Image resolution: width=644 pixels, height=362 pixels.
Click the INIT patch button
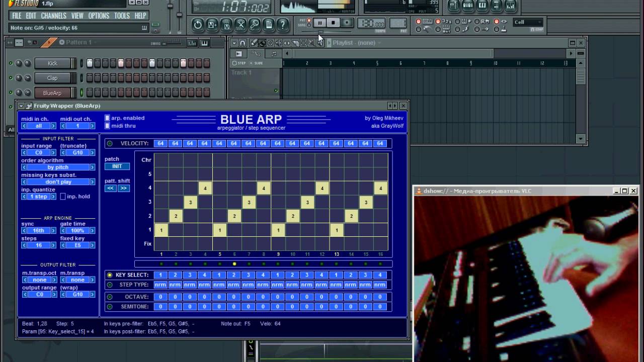[x=117, y=166]
